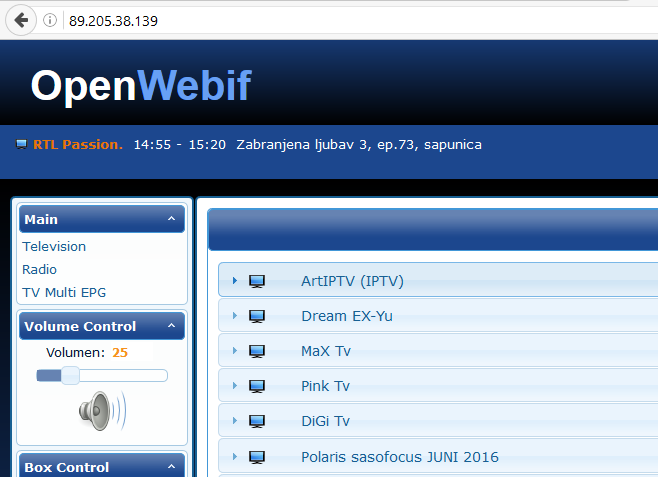Expand the DiGi Tv bouquet arrow
This screenshot has width=658, height=477.
(x=235, y=420)
